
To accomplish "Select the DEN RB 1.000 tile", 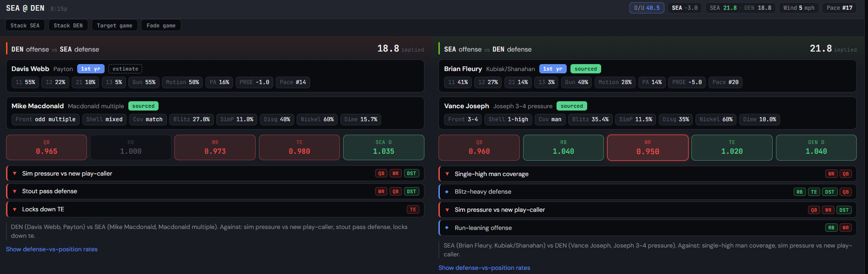I will click(x=131, y=148).
